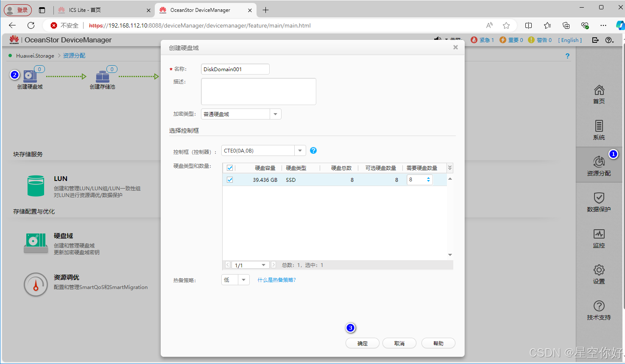Open the Edge settings ellipsis menu
The image size is (625, 364).
coord(603,25)
